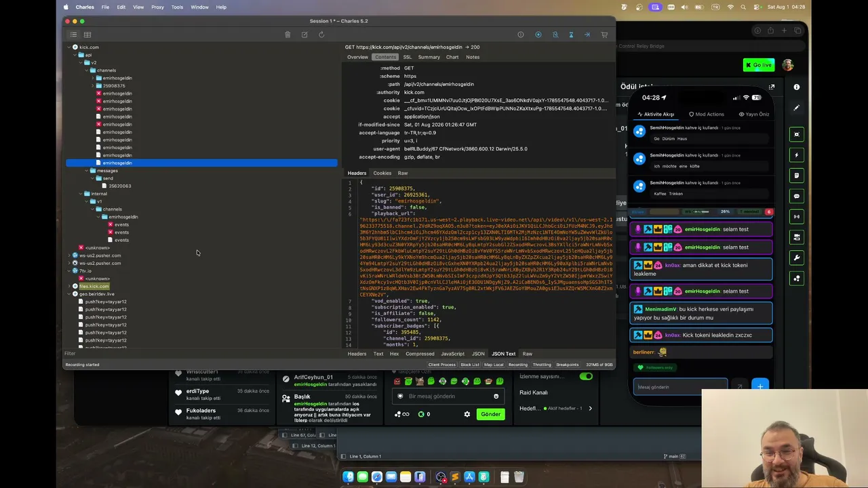The width and height of the screenshot is (868, 488).
Task: Select Aktivite Akışı in phone view
Action: [655, 114]
